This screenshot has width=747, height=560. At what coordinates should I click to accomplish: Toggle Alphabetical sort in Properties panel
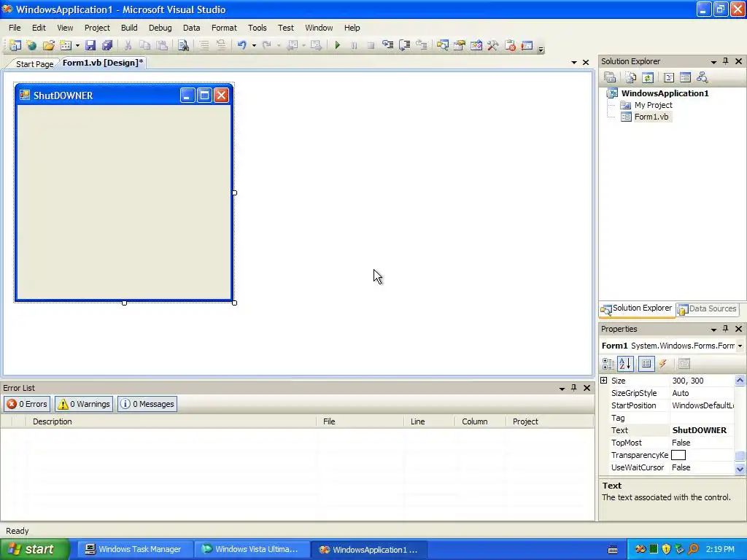coord(625,364)
